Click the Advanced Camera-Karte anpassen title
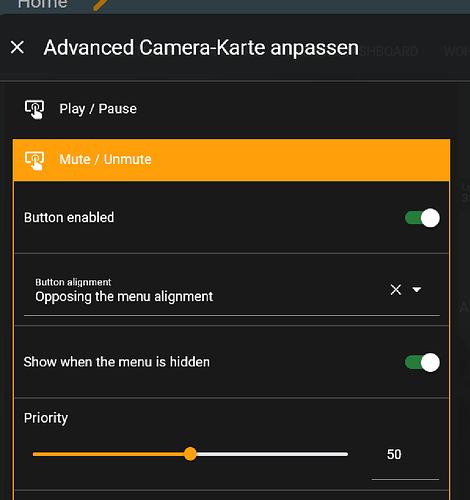This screenshot has width=470, height=500. (x=201, y=48)
